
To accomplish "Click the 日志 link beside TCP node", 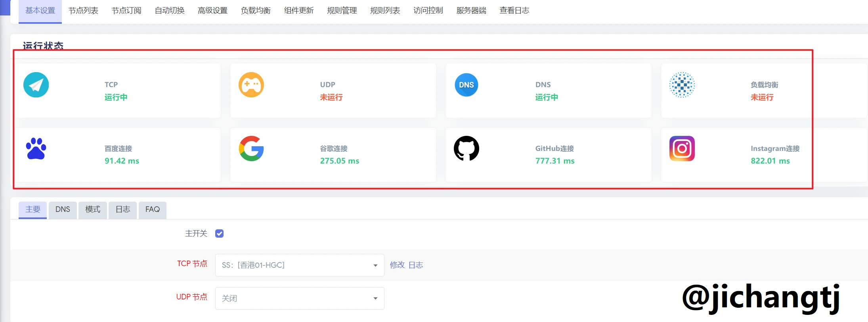I will coord(416,265).
